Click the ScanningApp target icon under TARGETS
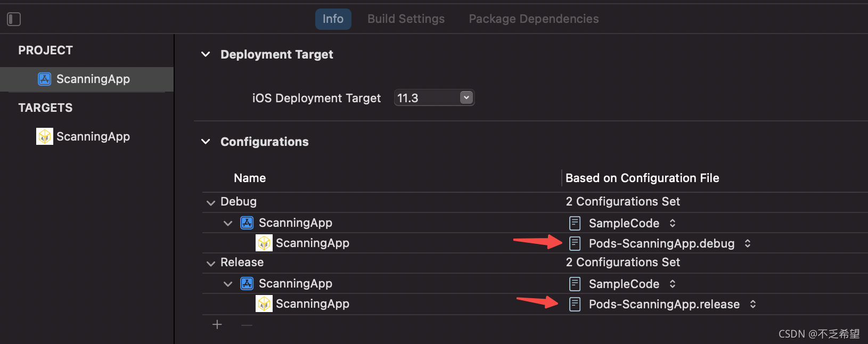The image size is (868, 344). tap(45, 137)
